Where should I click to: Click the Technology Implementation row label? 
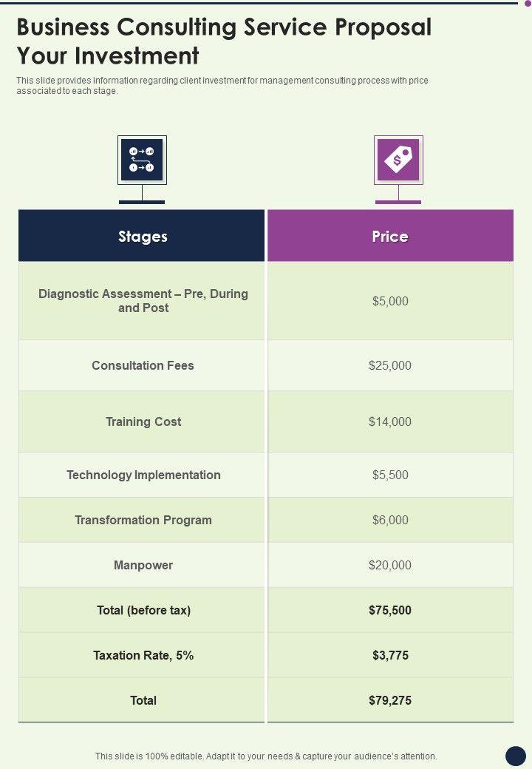tap(143, 475)
